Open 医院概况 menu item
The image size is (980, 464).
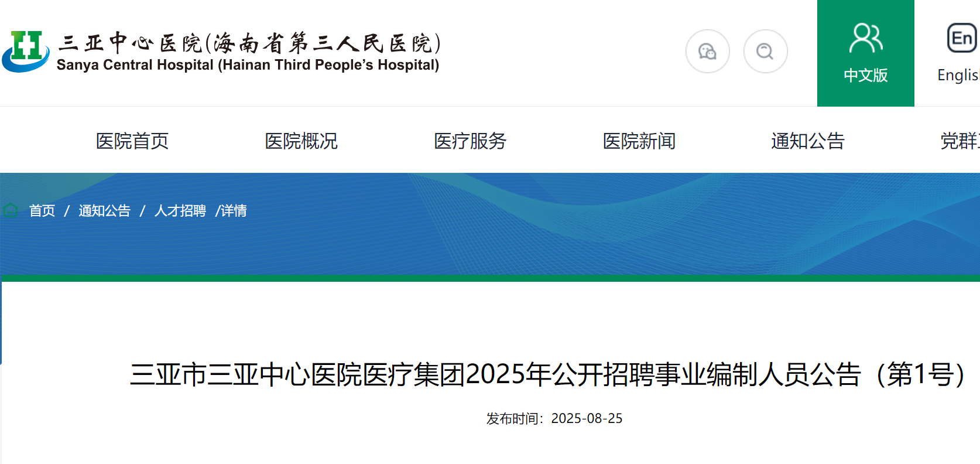pyautogui.click(x=301, y=141)
